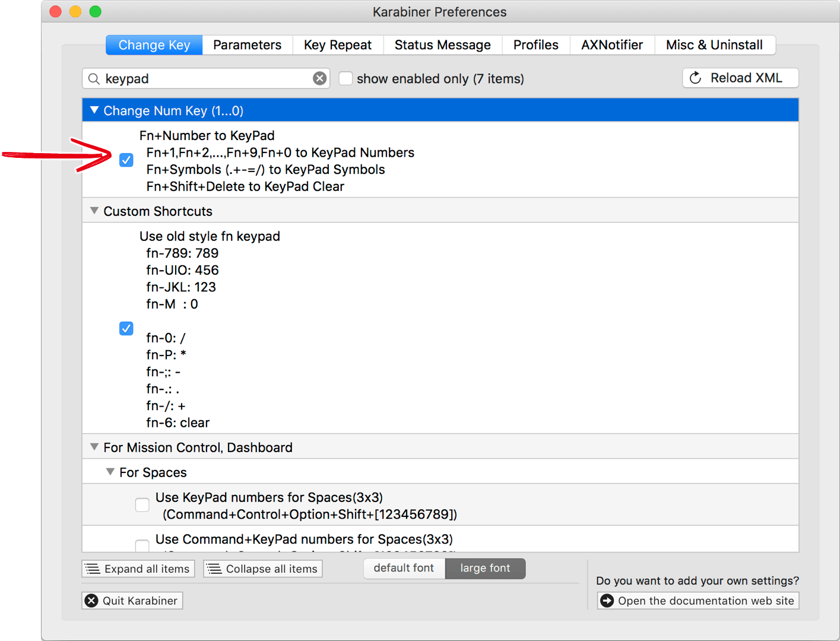Screen dimensions: 840x641
Task: Select the default font option
Action: pyautogui.click(x=404, y=568)
